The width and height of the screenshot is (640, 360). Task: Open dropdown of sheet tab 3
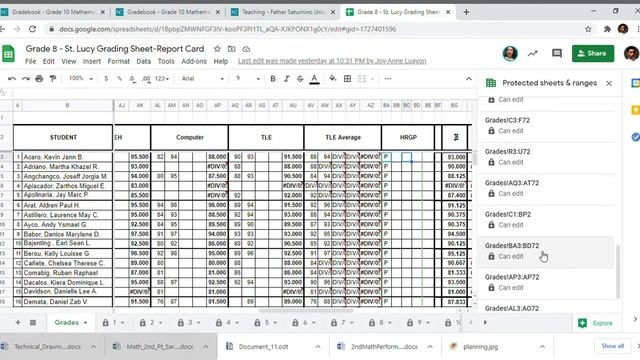point(199,323)
